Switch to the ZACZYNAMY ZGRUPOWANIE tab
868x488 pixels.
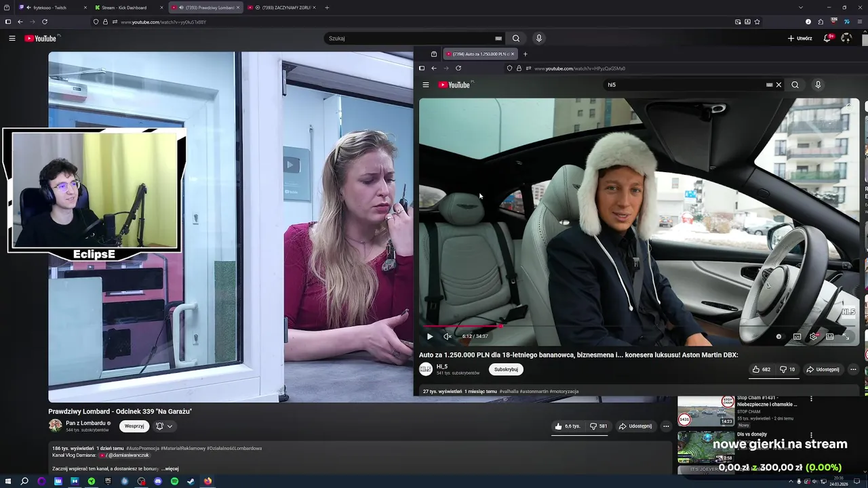[281, 7]
